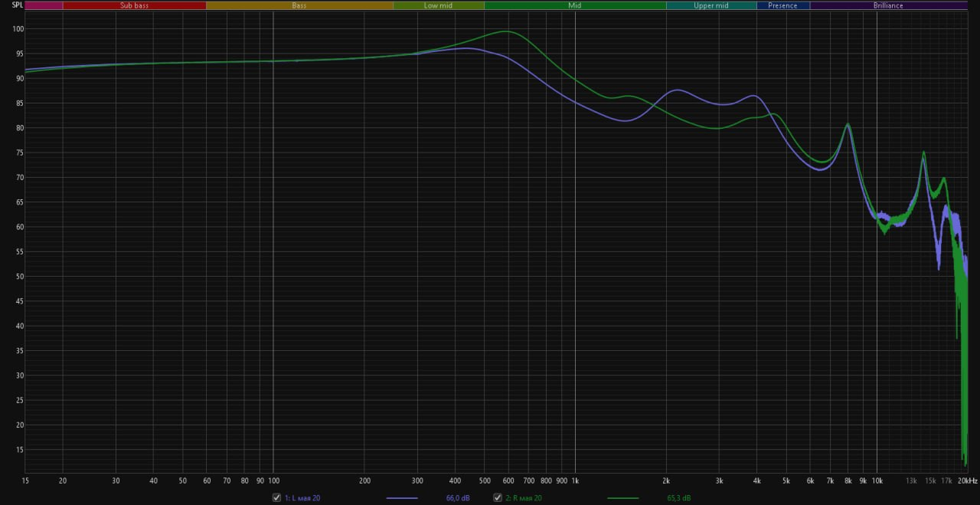Screen dimensions: 980x505
Task: Click the 10k frequency axis label
Action: [x=877, y=481]
